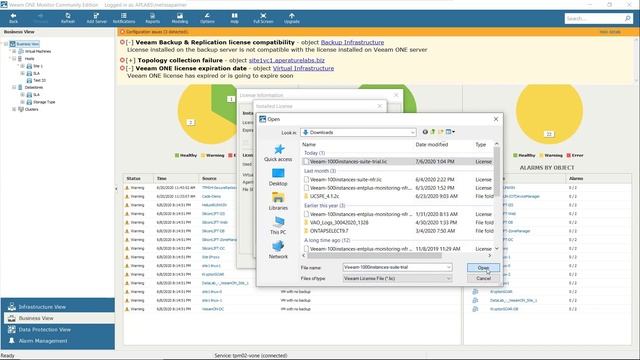Collapse the Datastores tree node
640x360 pixels.
coord(14,87)
